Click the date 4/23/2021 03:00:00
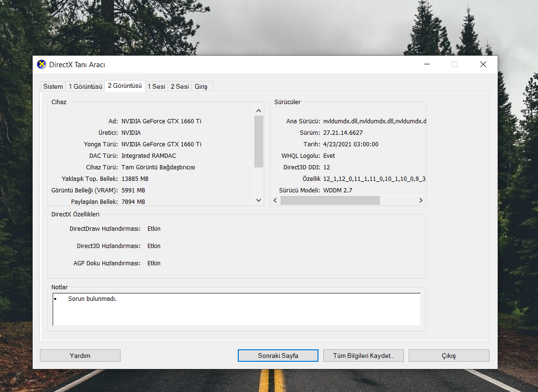The width and height of the screenshot is (538, 392). click(351, 144)
